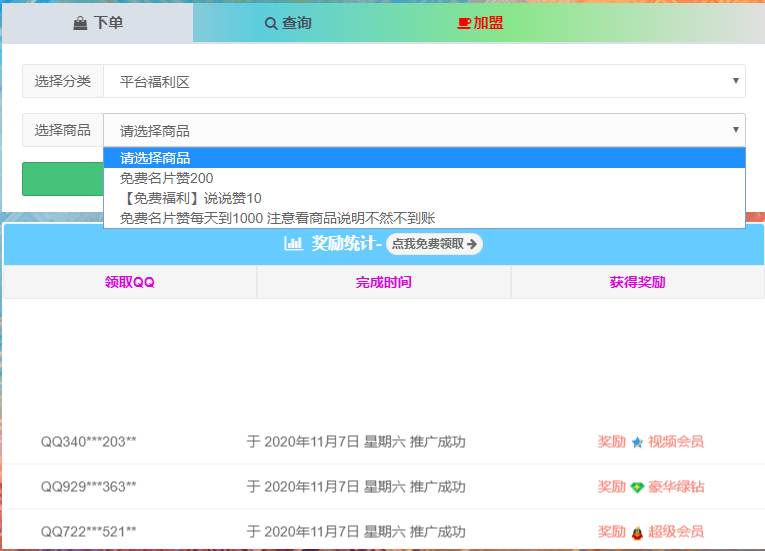Click the green diamond icon beside 豪华绿钻

pos(637,487)
